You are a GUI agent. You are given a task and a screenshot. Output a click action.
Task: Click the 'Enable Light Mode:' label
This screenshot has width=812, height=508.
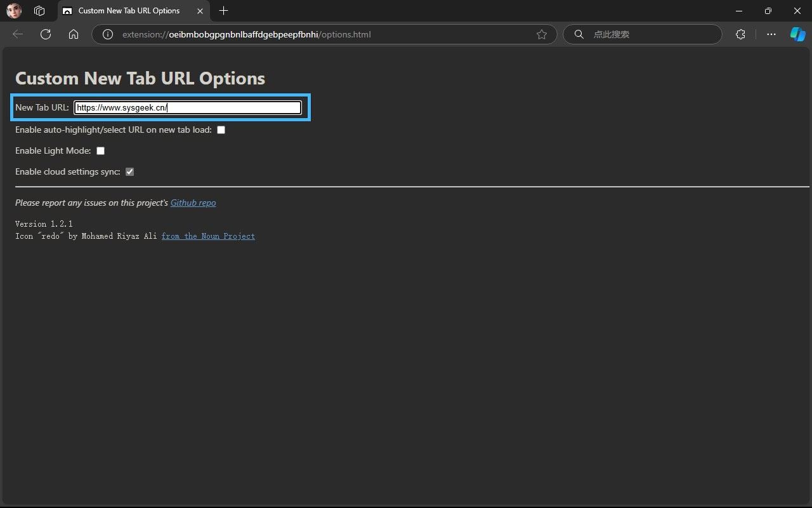tap(53, 150)
